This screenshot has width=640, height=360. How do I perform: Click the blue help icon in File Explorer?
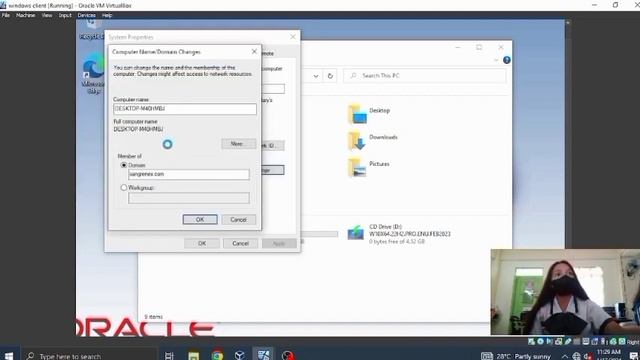pyautogui.click(x=507, y=60)
